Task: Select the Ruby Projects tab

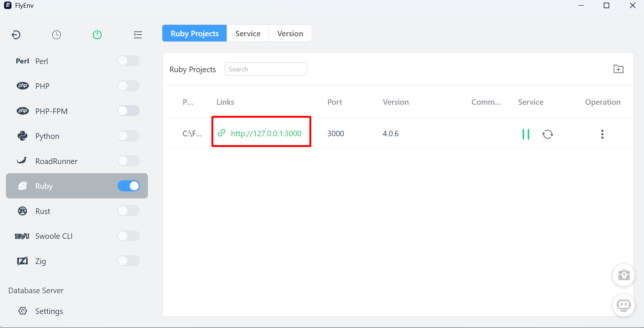Action: point(194,33)
